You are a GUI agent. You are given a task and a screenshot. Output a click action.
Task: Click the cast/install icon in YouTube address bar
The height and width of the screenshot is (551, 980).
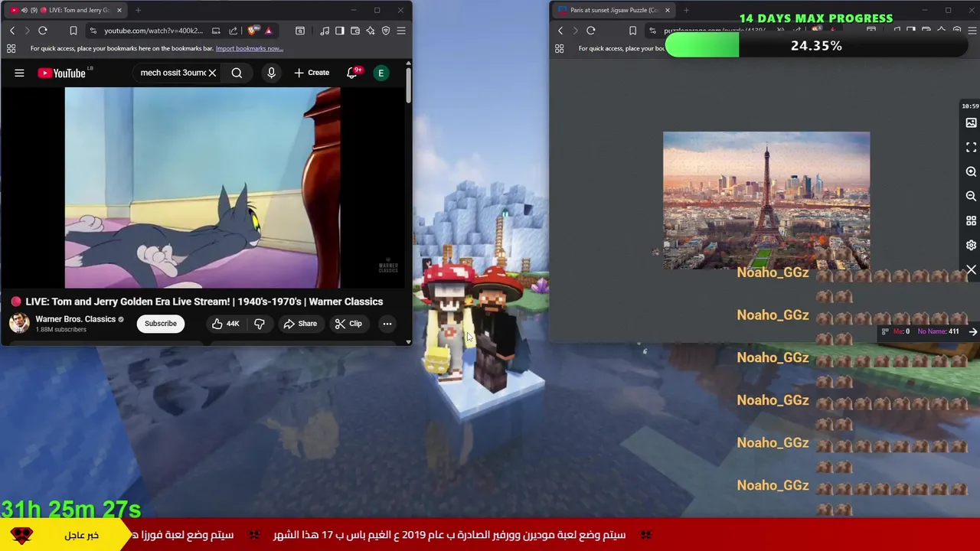pos(216,31)
